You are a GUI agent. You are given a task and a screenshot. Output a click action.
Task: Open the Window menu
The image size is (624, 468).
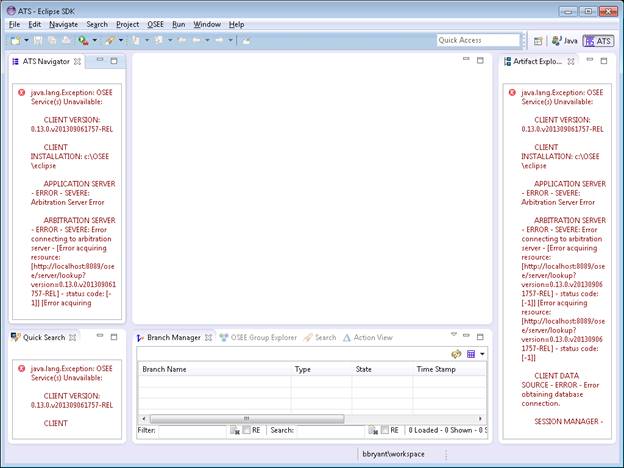point(207,24)
